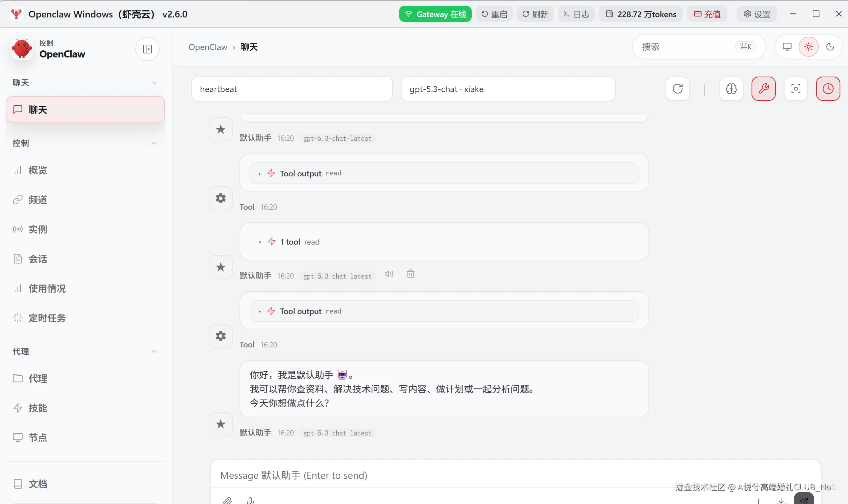Click the refresh chat icon button

click(x=678, y=89)
